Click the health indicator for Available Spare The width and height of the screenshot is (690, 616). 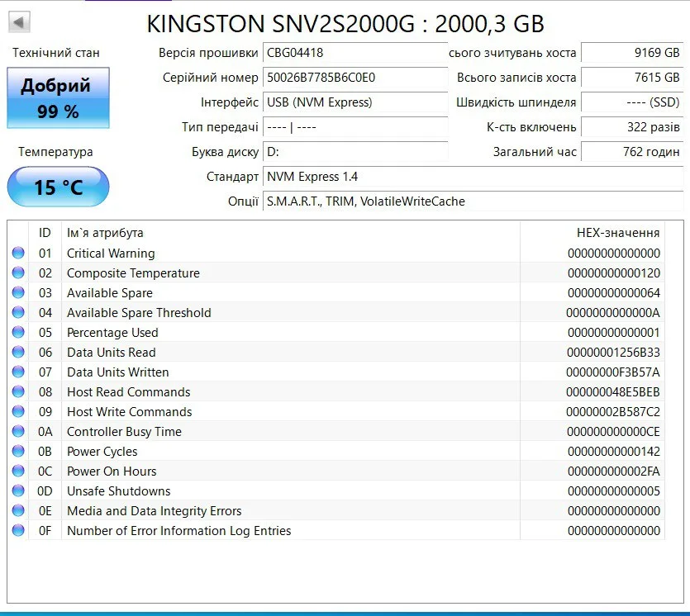pyautogui.click(x=18, y=292)
